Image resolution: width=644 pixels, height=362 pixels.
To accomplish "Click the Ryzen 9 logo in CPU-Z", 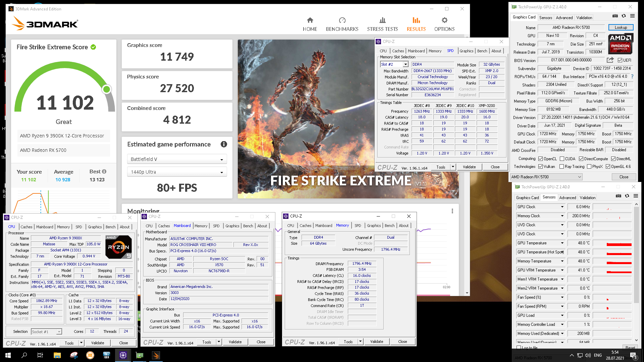I will tap(118, 247).
